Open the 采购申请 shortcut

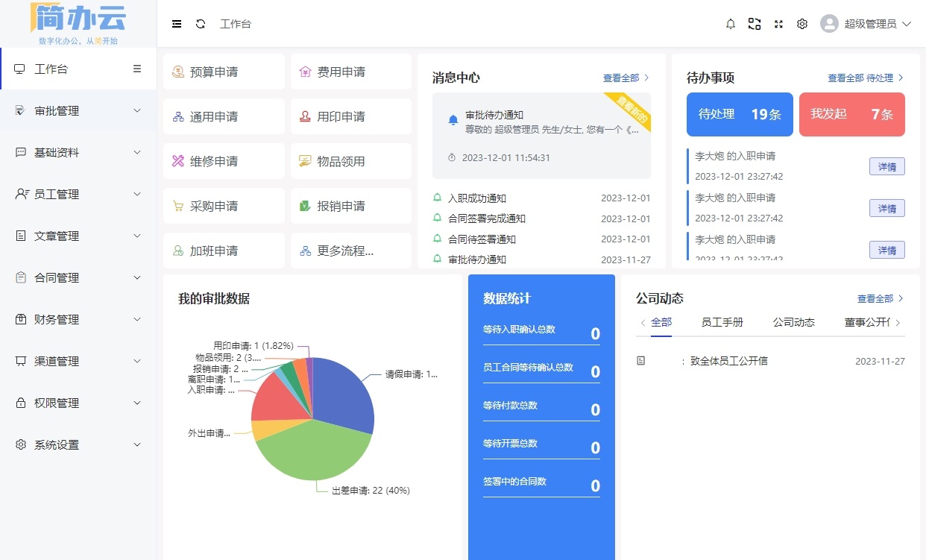point(224,207)
